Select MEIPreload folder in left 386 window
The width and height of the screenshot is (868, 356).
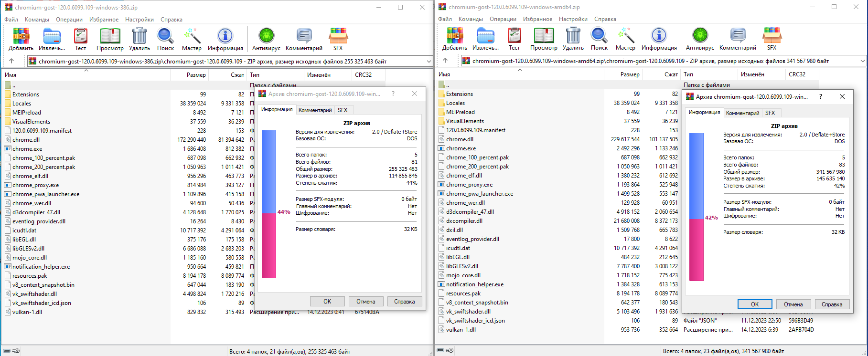click(x=26, y=113)
